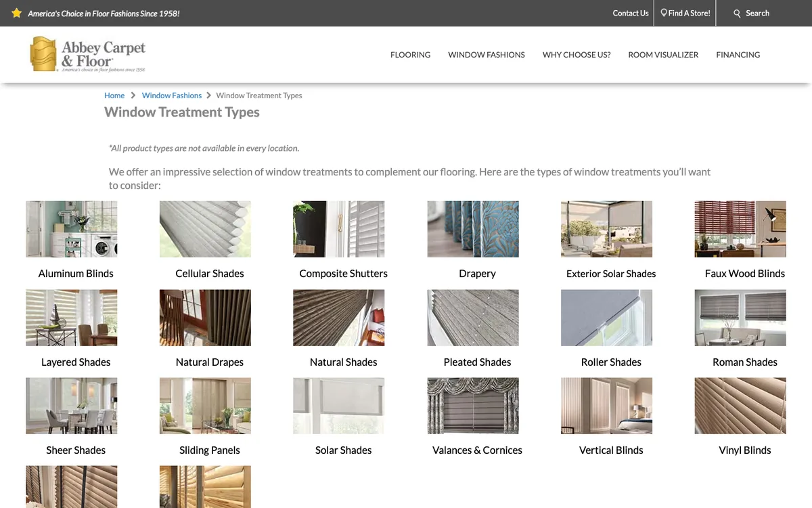Open the Layered Shades thumbnail

click(x=72, y=318)
